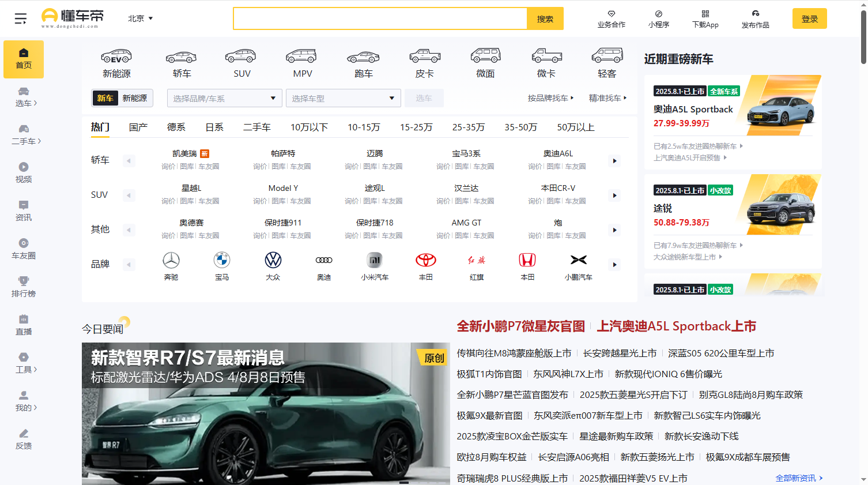Click the 宝马 brand logo
868x485 pixels.
(x=222, y=260)
